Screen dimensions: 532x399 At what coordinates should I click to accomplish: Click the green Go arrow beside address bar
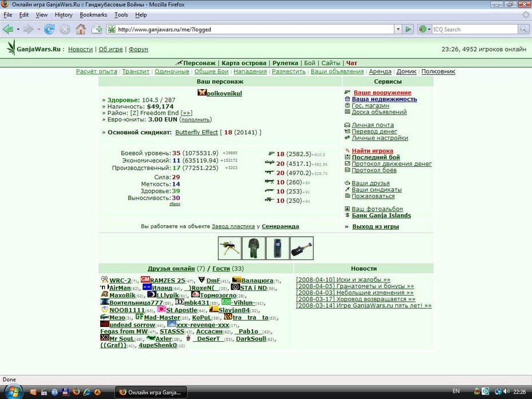408,30
